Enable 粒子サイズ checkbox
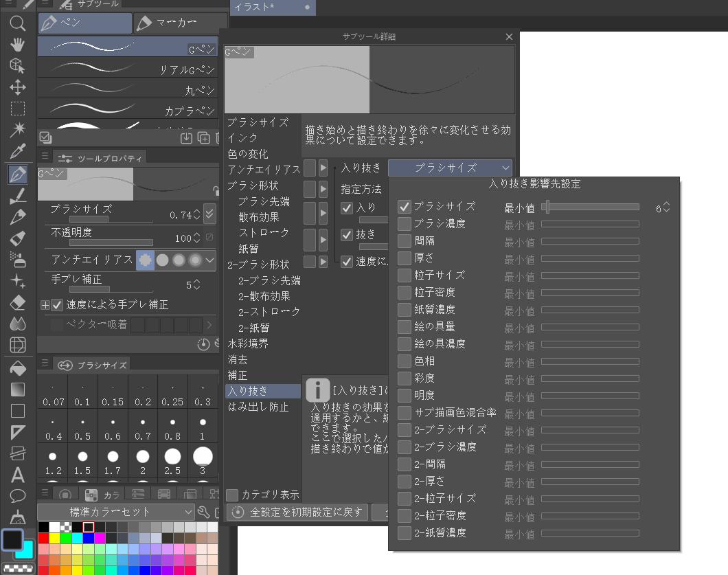 pyautogui.click(x=405, y=275)
